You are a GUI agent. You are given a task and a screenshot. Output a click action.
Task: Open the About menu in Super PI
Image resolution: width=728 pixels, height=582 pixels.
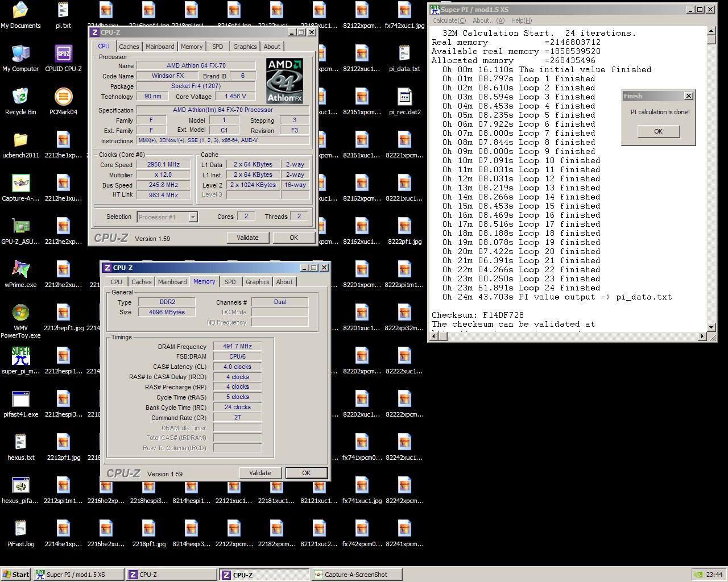489,20
